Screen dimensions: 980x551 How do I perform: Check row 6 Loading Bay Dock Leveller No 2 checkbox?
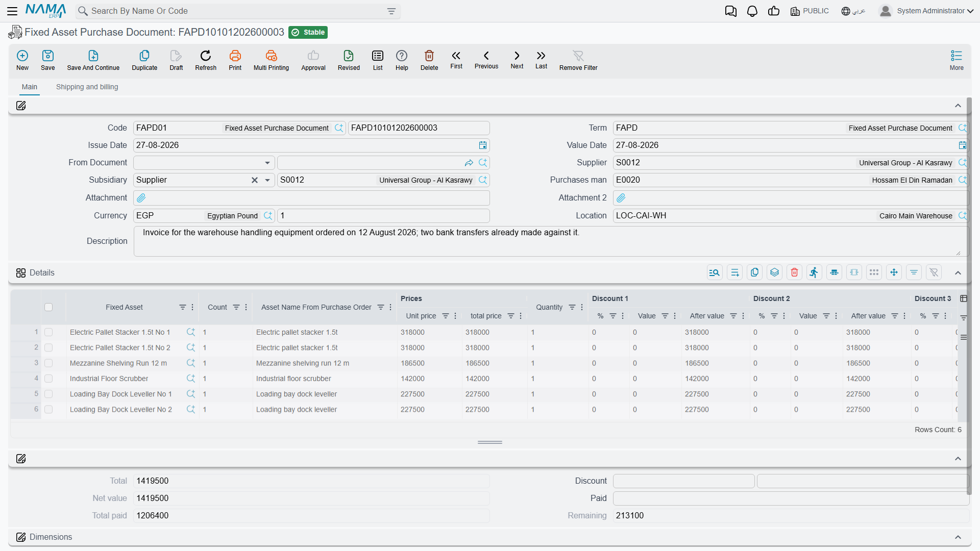coord(48,409)
